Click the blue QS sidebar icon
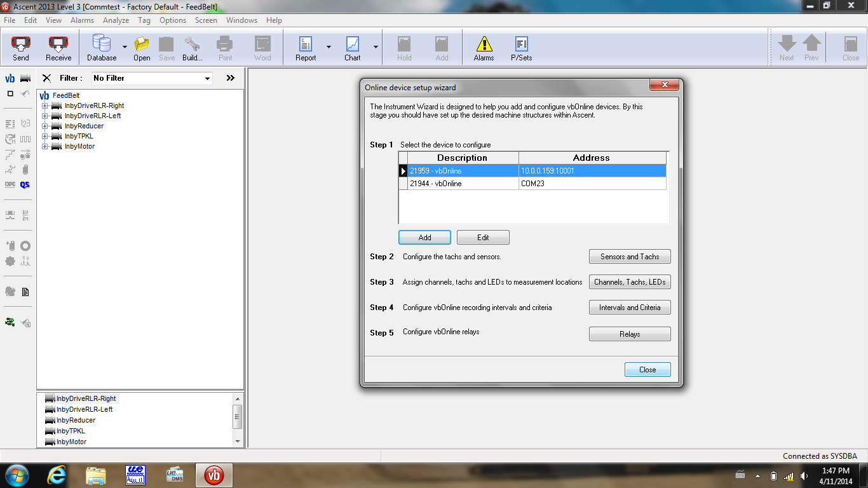Viewport: 868px width, 488px height. coord(25,185)
